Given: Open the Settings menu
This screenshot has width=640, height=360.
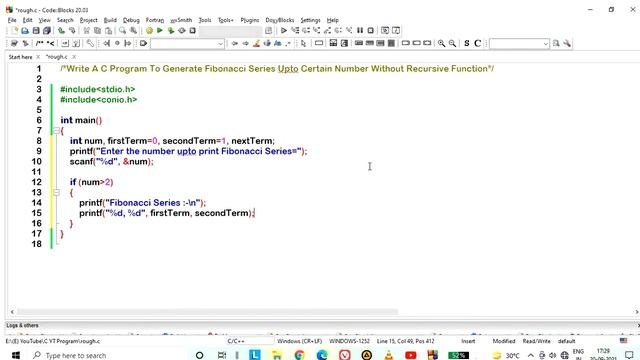Looking at the screenshot, I should (x=310, y=20).
